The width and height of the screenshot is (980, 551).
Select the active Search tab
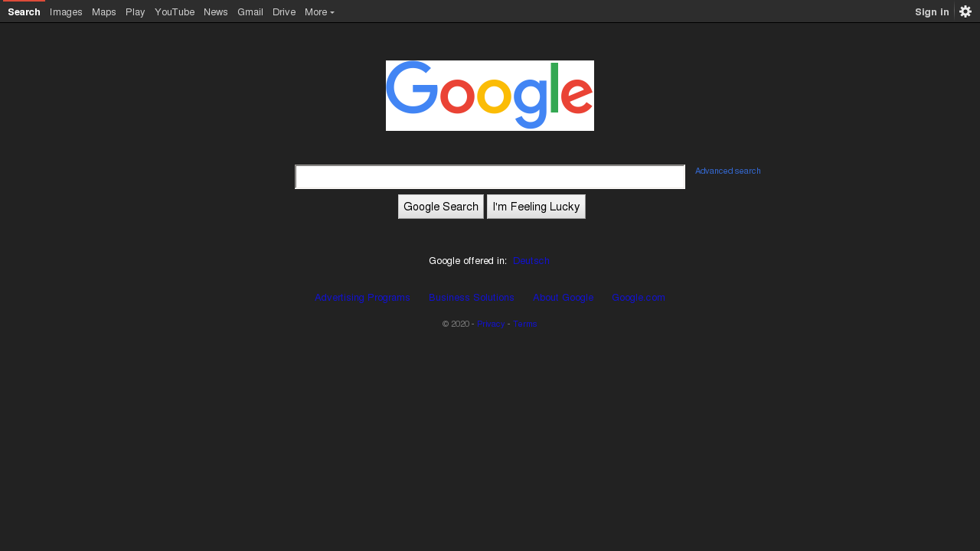tap(24, 11)
